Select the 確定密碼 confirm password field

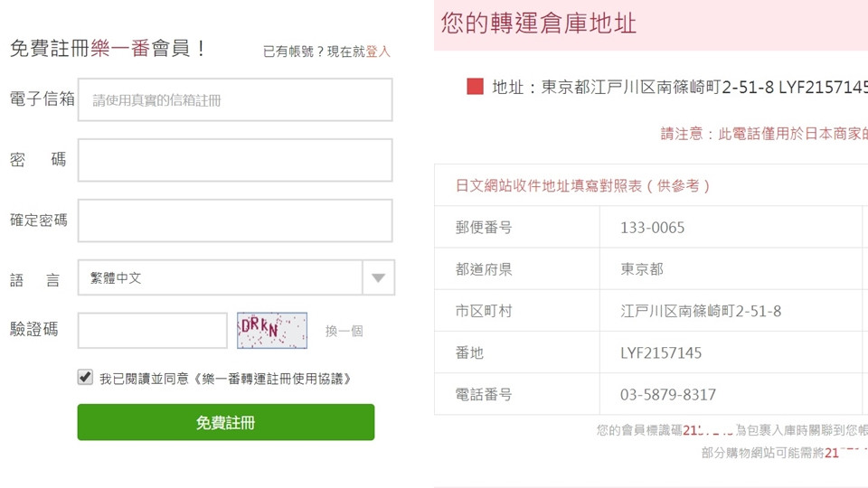tap(235, 221)
